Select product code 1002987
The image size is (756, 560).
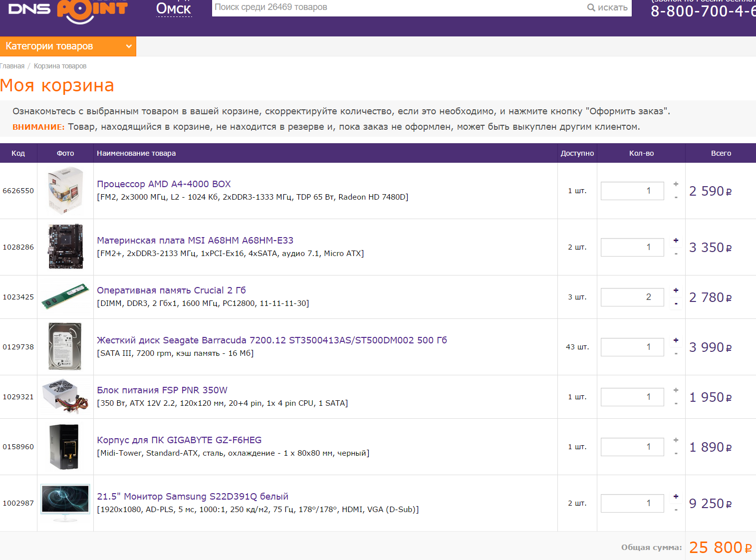(x=18, y=503)
